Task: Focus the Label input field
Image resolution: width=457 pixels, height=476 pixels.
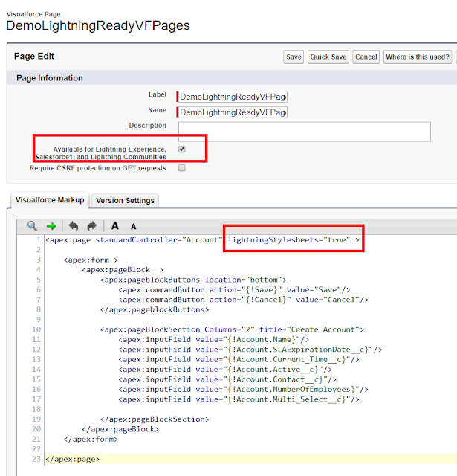Action: pos(233,97)
